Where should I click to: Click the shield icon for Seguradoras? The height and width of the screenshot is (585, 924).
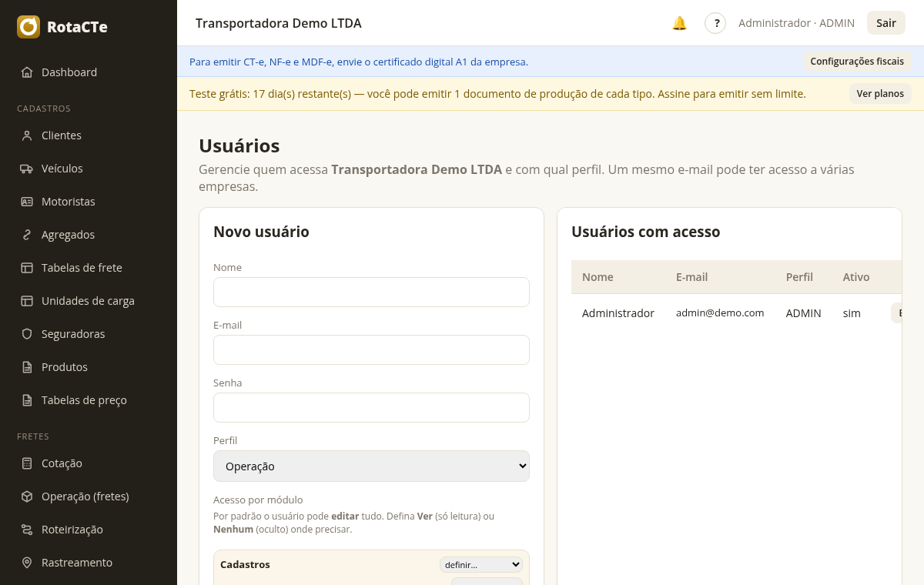(x=27, y=334)
